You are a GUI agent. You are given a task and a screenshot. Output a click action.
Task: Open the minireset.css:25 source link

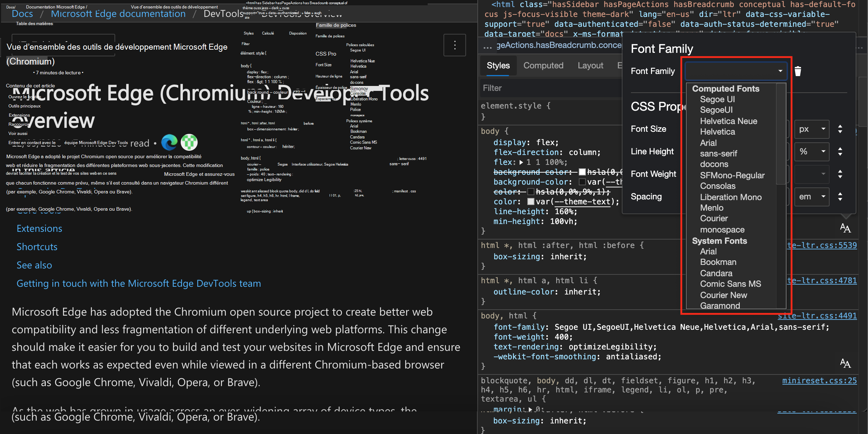(x=819, y=380)
